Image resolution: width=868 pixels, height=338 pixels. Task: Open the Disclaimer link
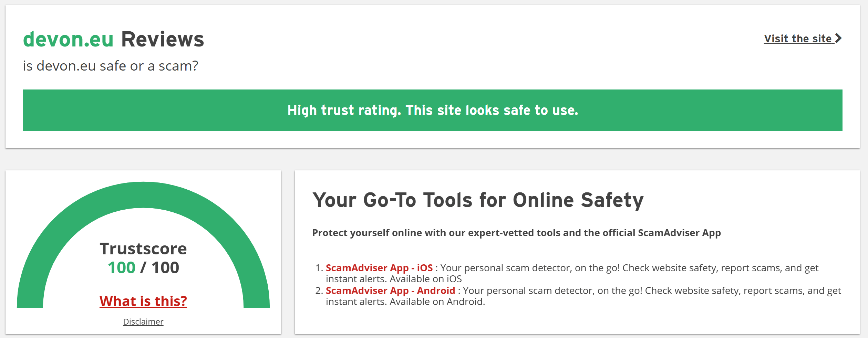click(143, 321)
